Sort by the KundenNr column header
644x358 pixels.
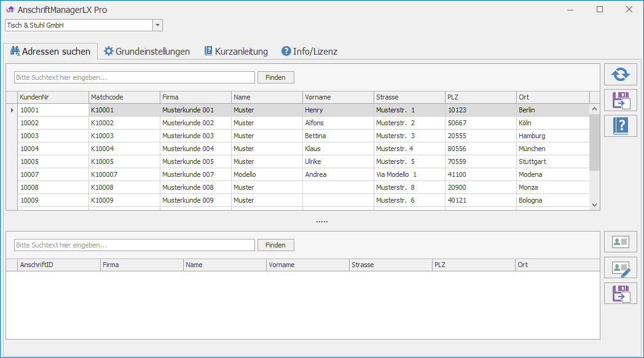click(53, 97)
